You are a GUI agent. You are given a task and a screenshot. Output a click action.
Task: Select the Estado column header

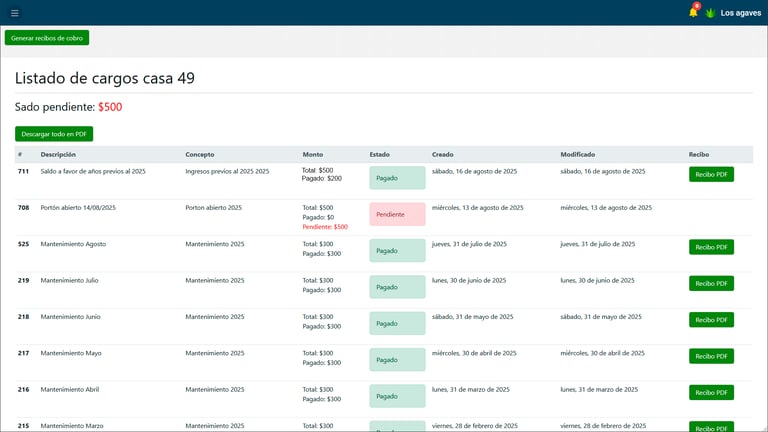[379, 154]
